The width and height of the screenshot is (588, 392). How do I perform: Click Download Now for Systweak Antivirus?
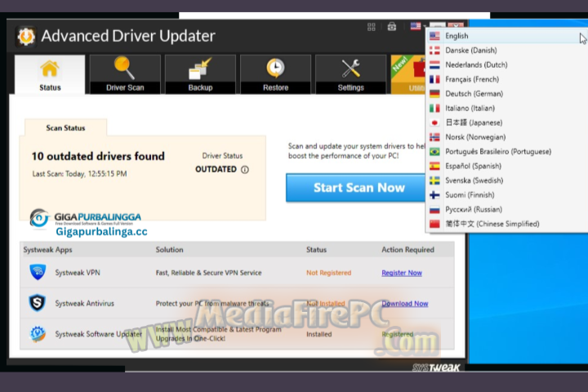click(x=404, y=304)
